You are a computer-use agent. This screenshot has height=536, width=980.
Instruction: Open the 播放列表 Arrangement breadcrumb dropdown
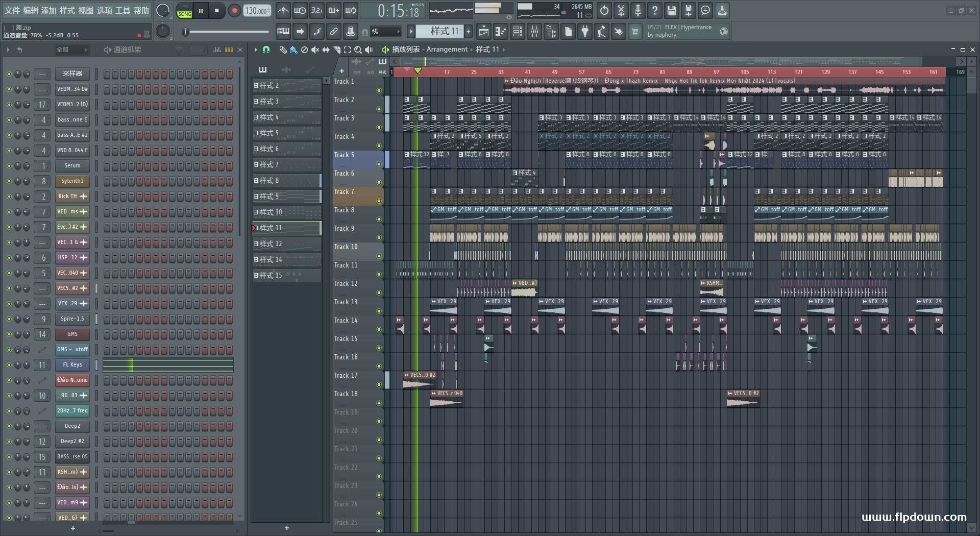pos(429,50)
